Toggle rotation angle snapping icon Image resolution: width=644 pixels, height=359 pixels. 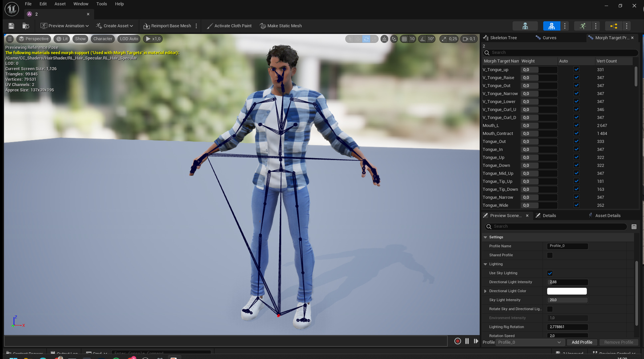coord(422,39)
